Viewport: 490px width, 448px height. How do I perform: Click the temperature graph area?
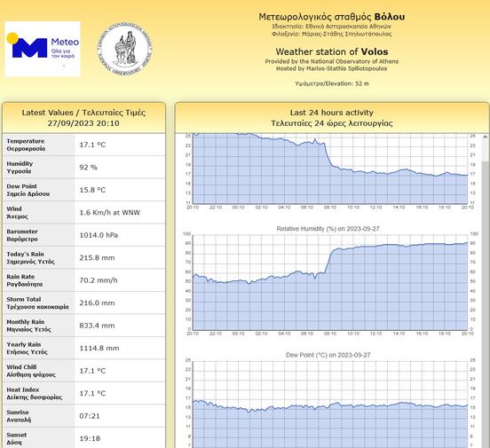330,169
